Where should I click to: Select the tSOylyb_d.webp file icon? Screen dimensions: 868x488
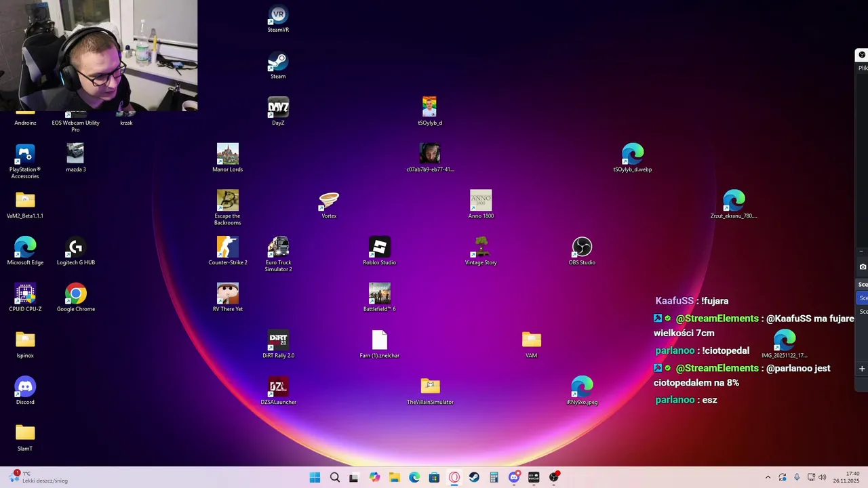[x=633, y=159]
